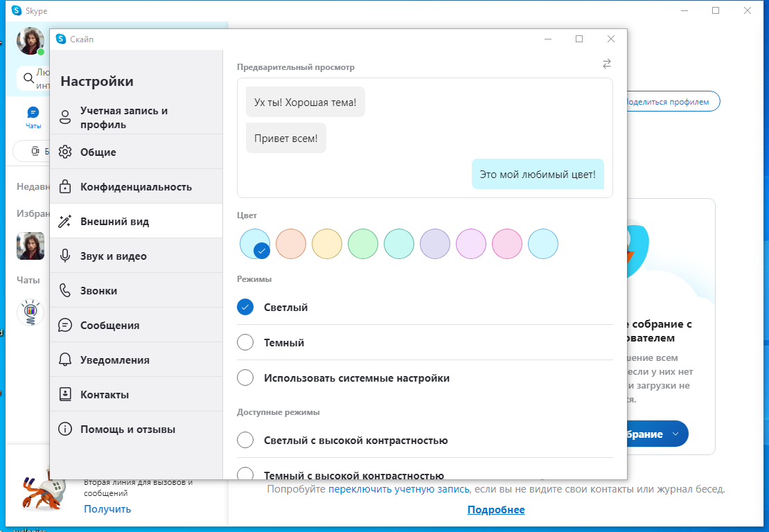The image size is (769, 532).
Task: Enable Светлый с высокой контрастностью mode
Action: [x=245, y=440]
